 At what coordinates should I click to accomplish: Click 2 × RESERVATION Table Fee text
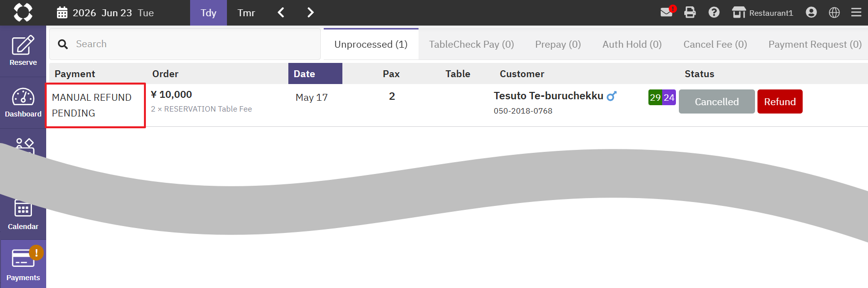[201, 109]
